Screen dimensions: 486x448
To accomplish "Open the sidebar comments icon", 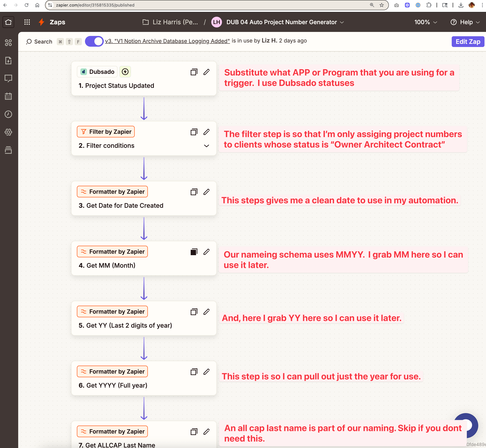I will point(8,79).
